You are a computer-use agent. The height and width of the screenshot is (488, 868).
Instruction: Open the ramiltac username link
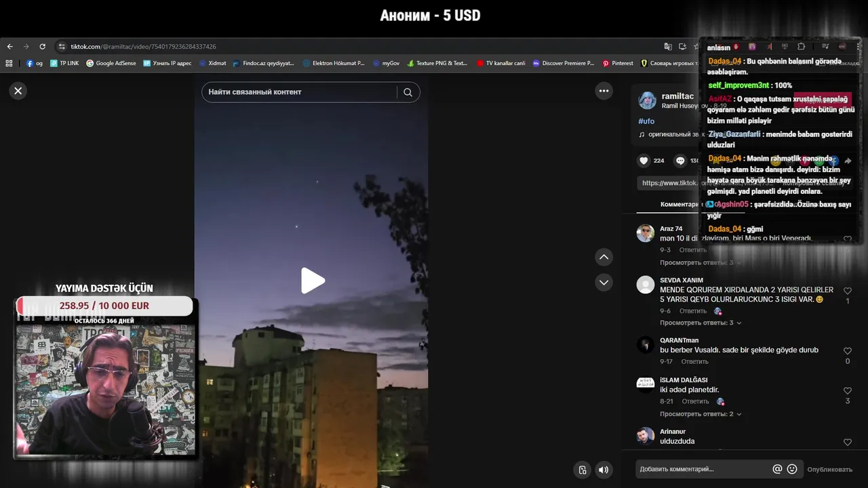click(677, 96)
